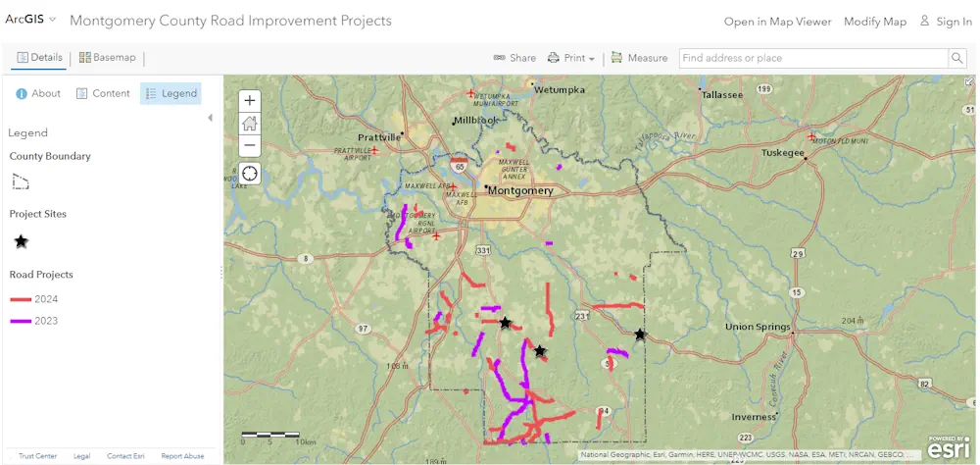Click the map attribution text bar
The image size is (980, 465).
pyautogui.click(x=750, y=455)
